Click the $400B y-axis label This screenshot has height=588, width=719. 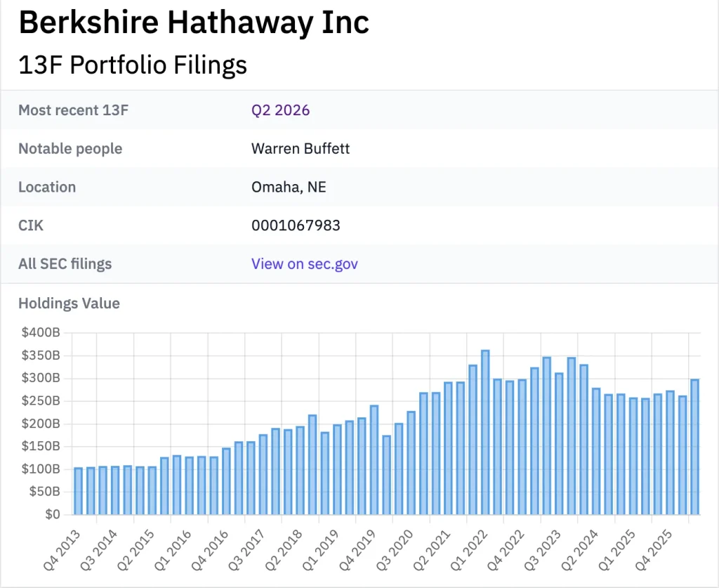41,332
